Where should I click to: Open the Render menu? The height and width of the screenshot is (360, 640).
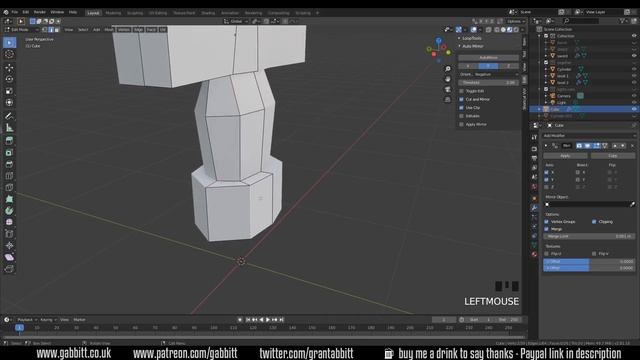tap(40, 12)
